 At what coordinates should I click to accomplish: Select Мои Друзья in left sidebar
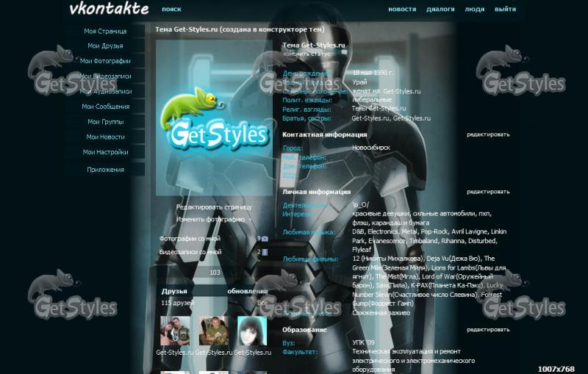click(105, 46)
